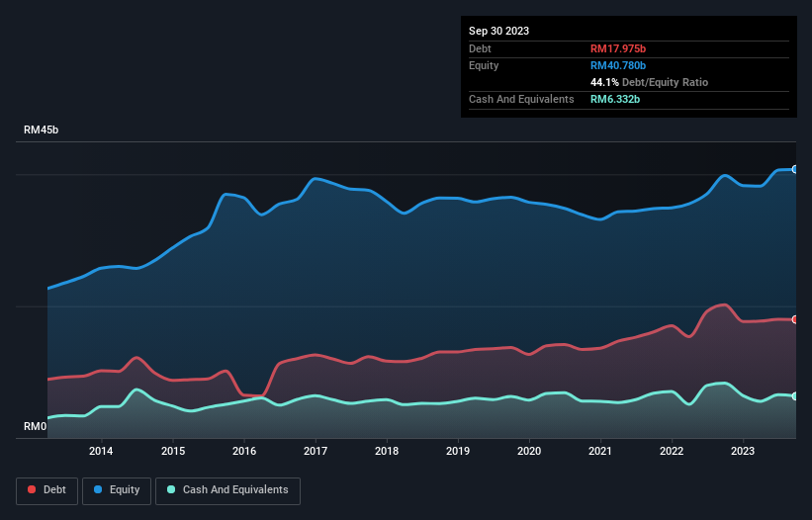Click the Sep 30 2023 tooltip date
The width and height of the screenshot is (812, 520).
click(498, 31)
